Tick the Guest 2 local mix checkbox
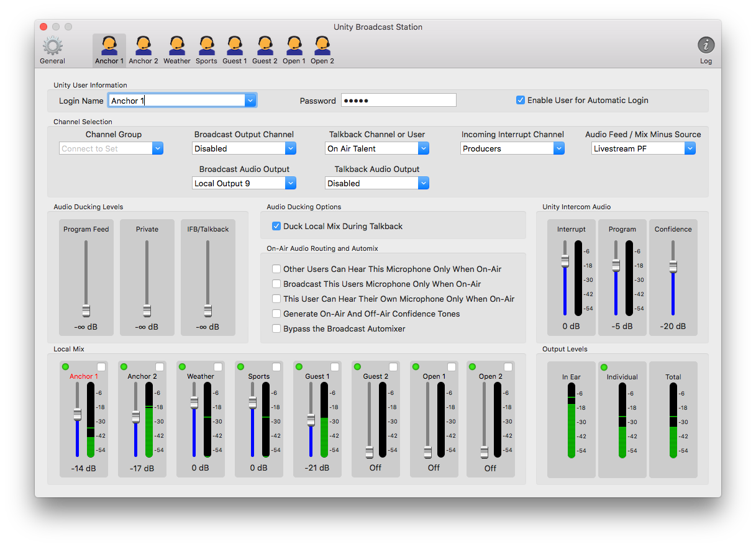 click(x=393, y=367)
